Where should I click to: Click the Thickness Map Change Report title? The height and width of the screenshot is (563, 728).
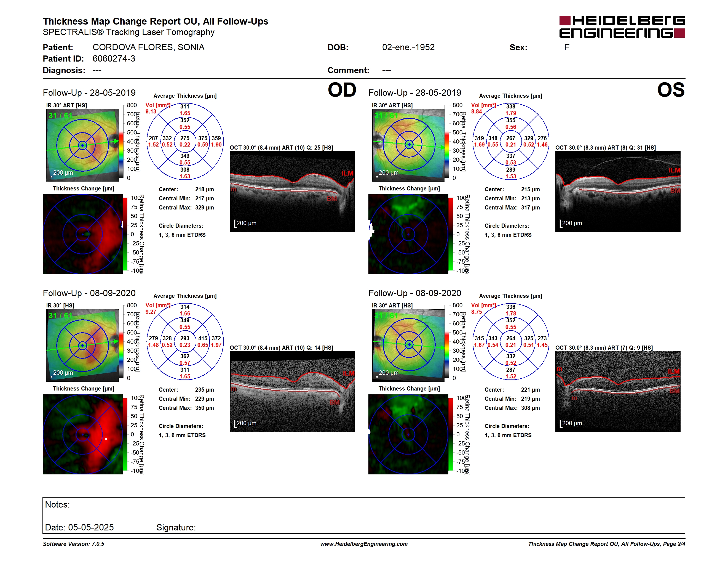coord(155,21)
